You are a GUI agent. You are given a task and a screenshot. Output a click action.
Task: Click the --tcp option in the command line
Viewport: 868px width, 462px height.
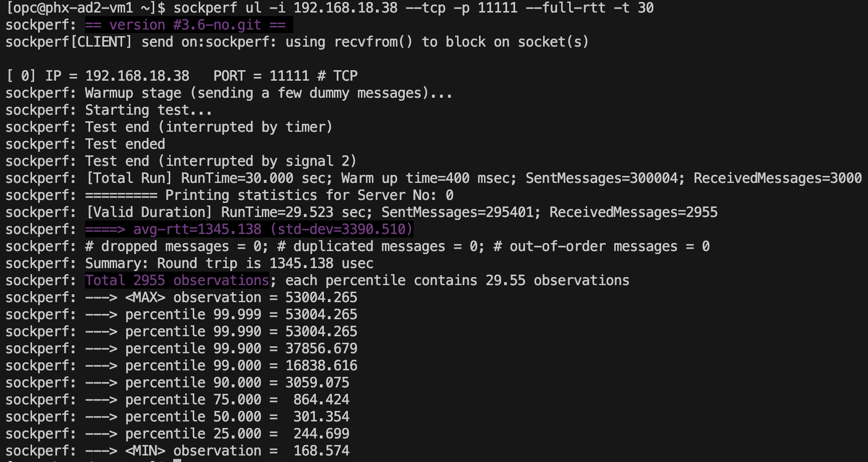coord(425,8)
